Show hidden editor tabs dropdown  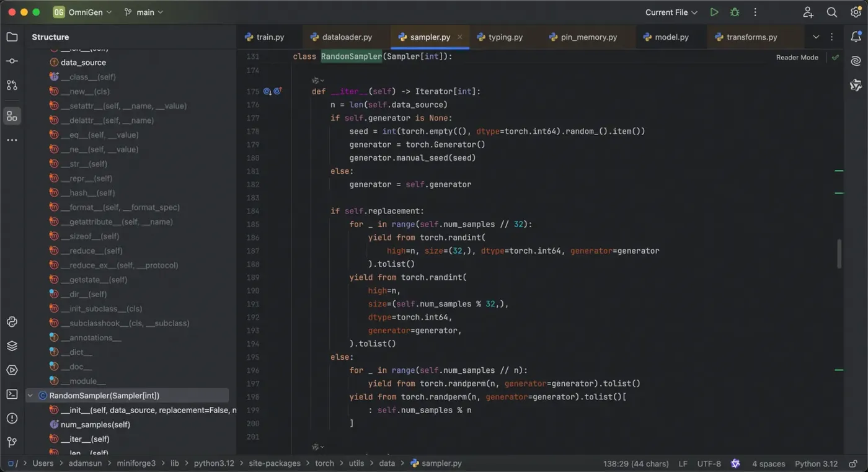(816, 37)
